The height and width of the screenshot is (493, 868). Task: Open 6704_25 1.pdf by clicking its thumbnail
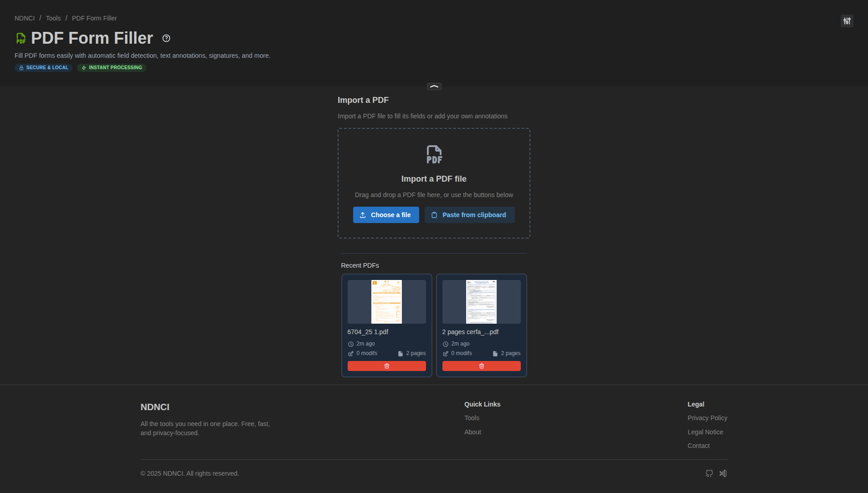click(386, 301)
